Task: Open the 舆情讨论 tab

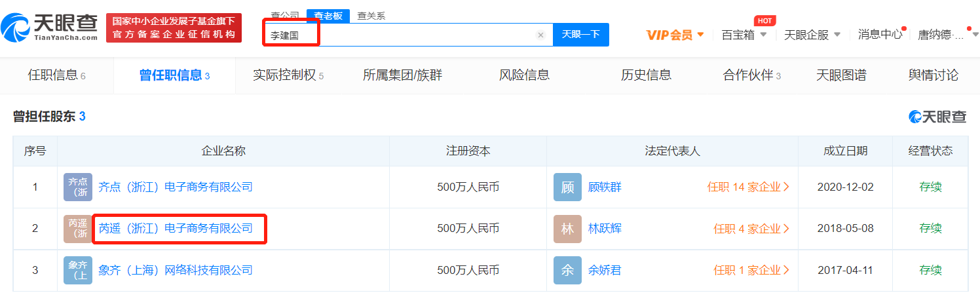Action: (x=933, y=75)
